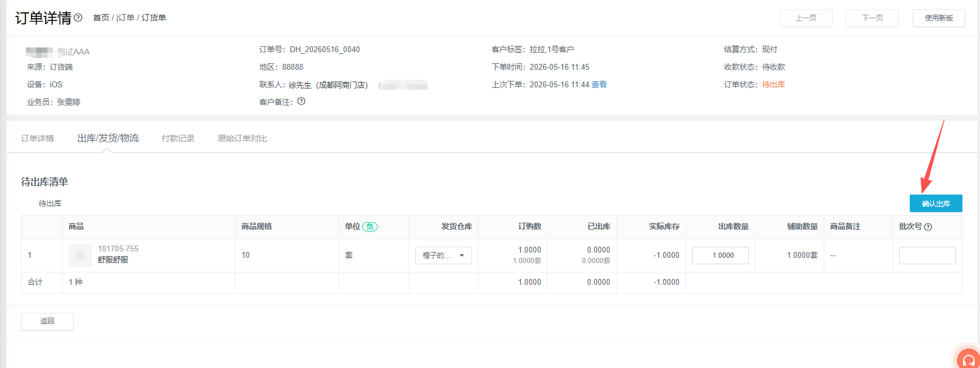Click contact name 徐先生（成都阿商门店）
Image resolution: width=980 pixels, height=368 pixels.
coord(328,85)
